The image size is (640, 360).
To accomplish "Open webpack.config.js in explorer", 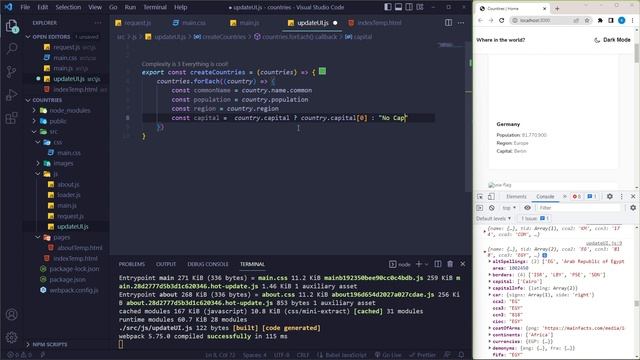I will (73, 290).
